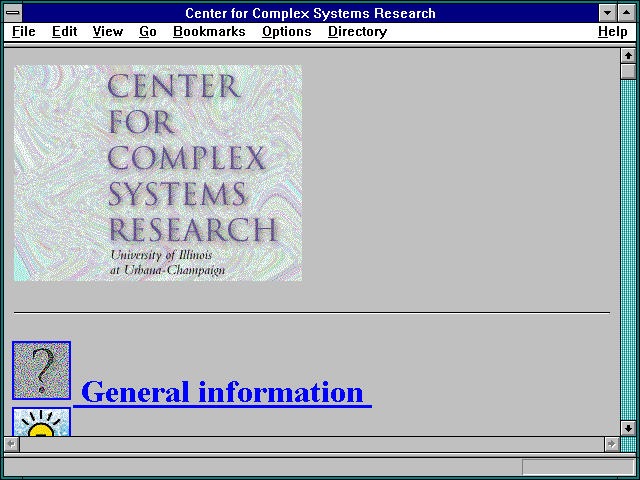
Task: Click the horizontal scrollbar right arrow
Action: pyautogui.click(x=611, y=444)
